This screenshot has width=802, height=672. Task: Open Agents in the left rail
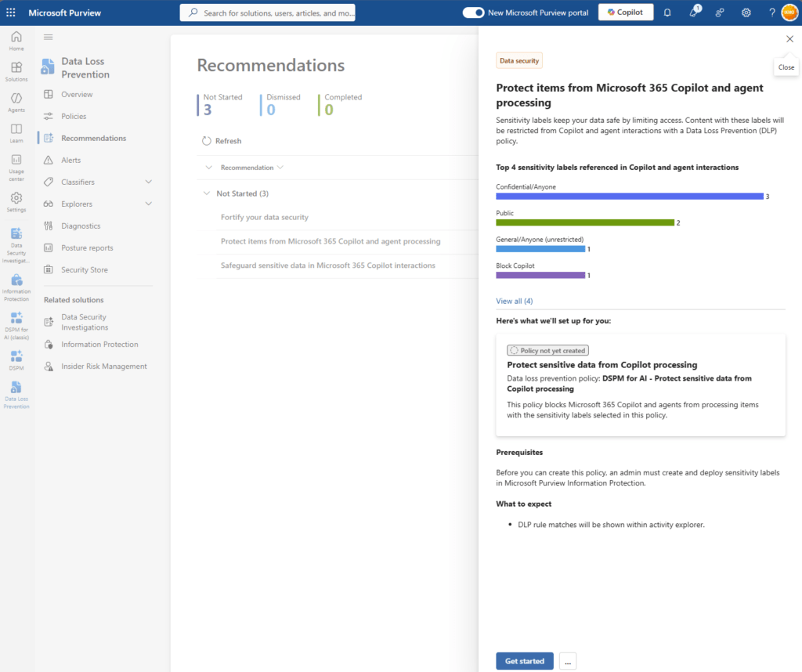pyautogui.click(x=16, y=103)
